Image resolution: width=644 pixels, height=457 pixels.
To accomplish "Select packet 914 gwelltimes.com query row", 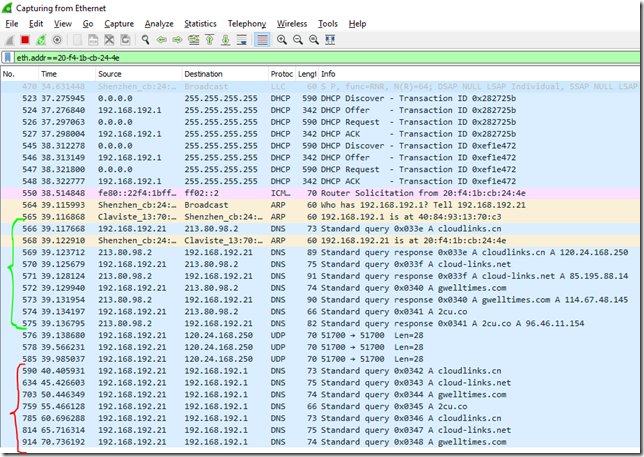I will coord(320,442).
